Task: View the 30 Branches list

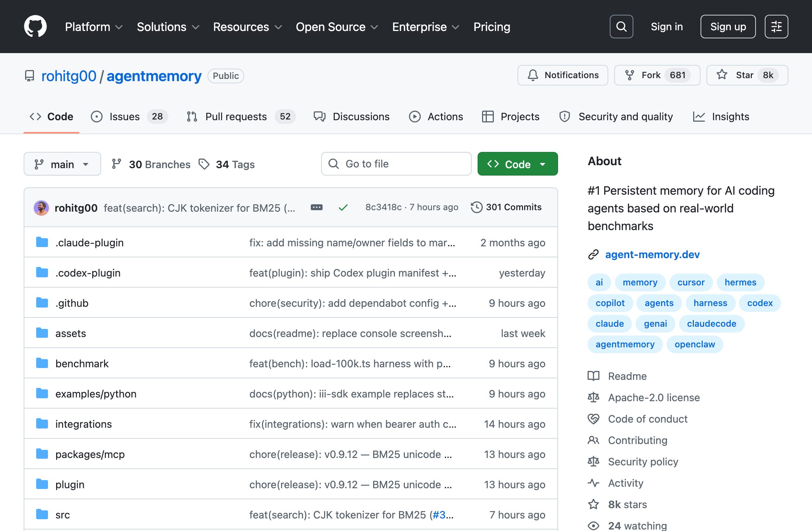Action: click(x=151, y=164)
